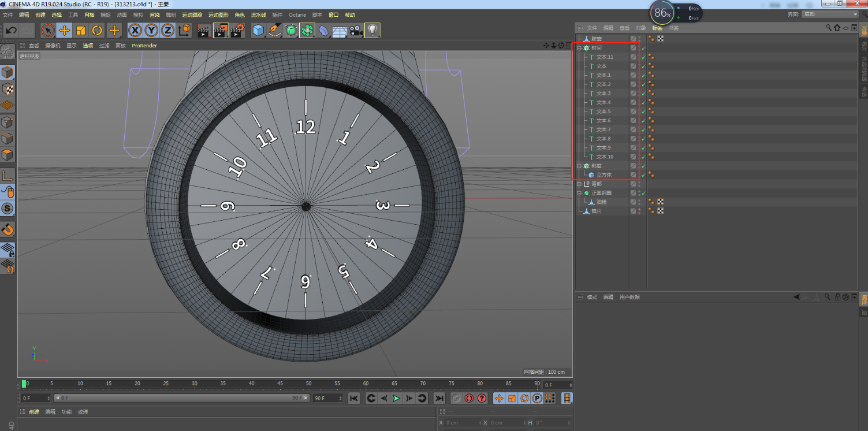Screen dimensions: 868x431
Task: Click the Autokeying red circle button
Action: pos(469,398)
